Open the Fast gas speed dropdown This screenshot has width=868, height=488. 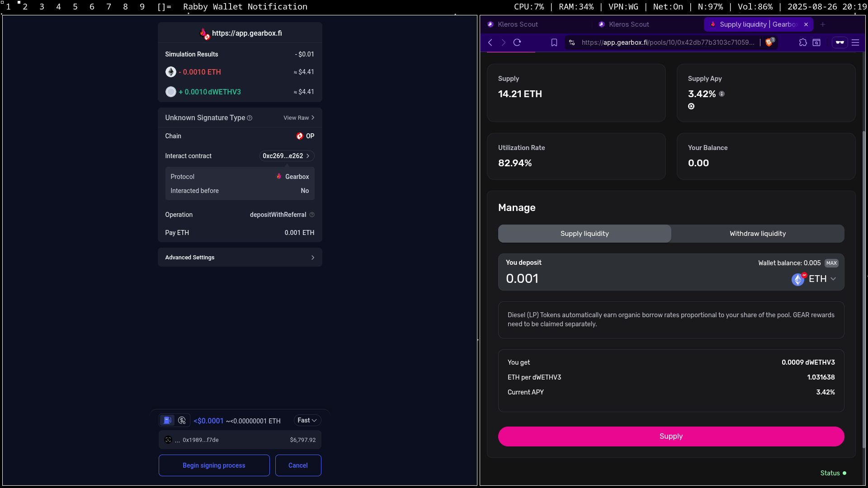pos(307,420)
